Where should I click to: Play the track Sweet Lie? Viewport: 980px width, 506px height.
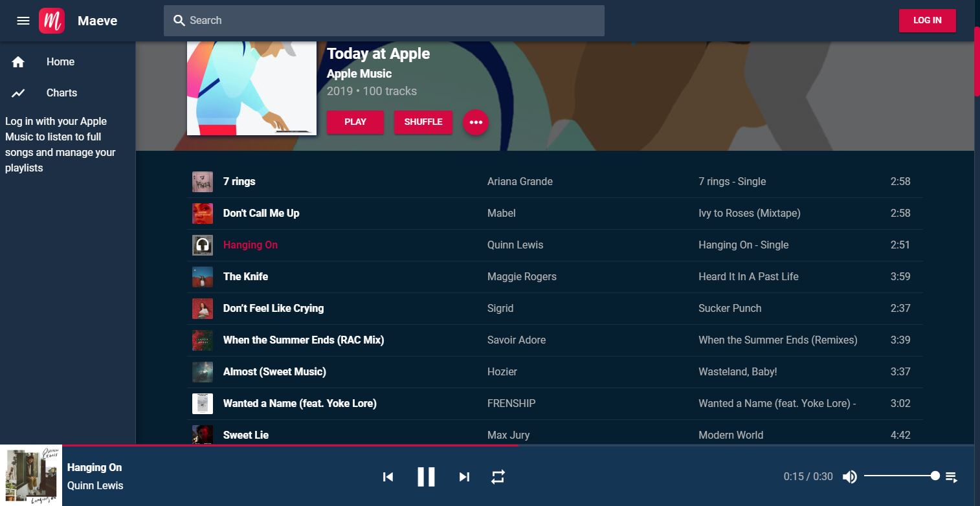click(x=246, y=435)
